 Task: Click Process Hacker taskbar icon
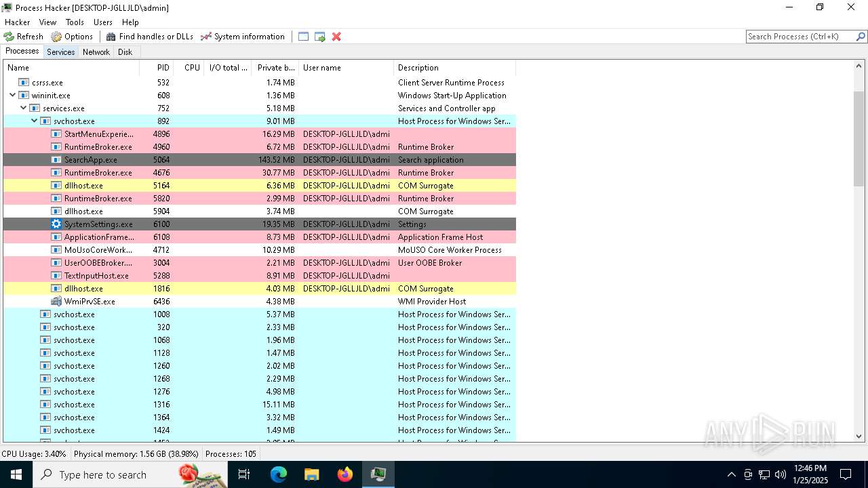click(378, 474)
